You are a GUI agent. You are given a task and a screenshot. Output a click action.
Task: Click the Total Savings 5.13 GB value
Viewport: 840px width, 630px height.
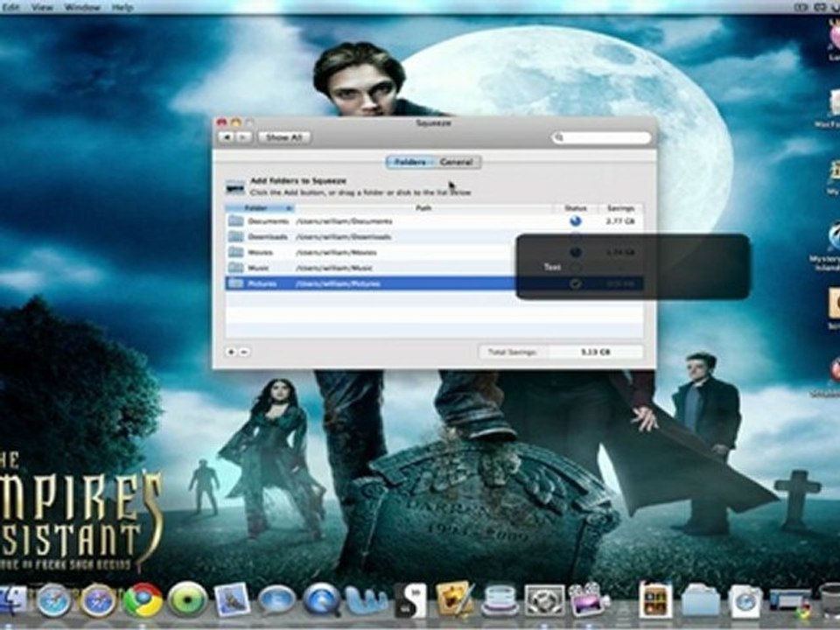[596, 352]
